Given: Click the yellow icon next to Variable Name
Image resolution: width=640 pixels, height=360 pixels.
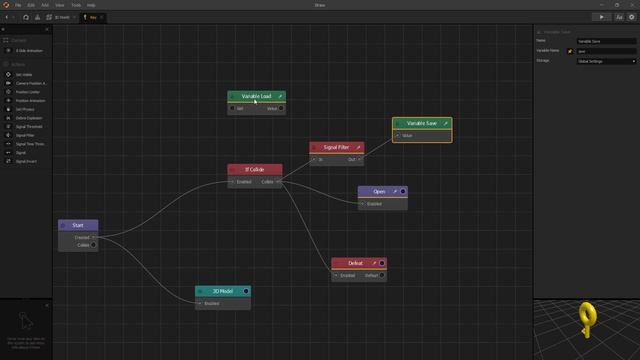Looking at the screenshot, I should pyautogui.click(x=570, y=51).
